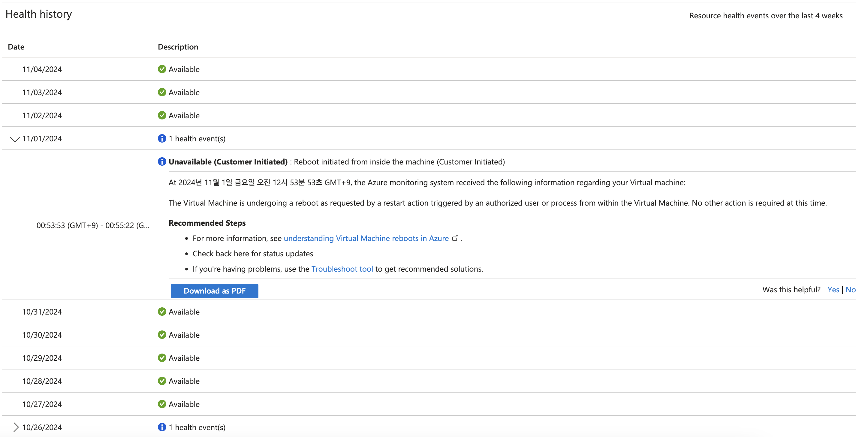Select the 10/30/2024 date cell
This screenshot has height=437, width=868.
pos(42,335)
